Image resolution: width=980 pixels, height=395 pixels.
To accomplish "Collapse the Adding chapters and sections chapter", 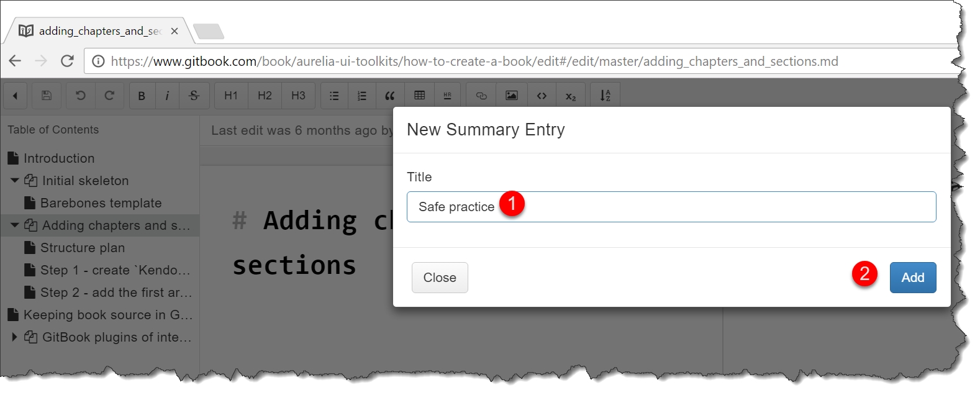I will (x=14, y=225).
